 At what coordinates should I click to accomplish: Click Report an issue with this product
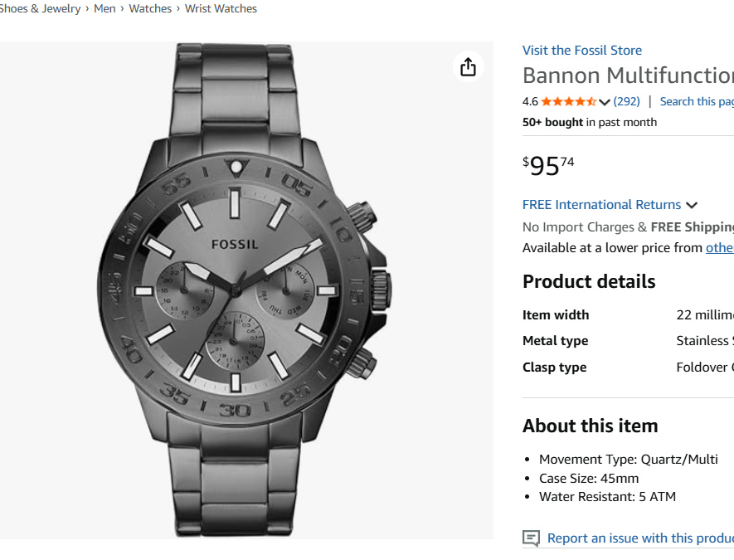tap(639, 538)
